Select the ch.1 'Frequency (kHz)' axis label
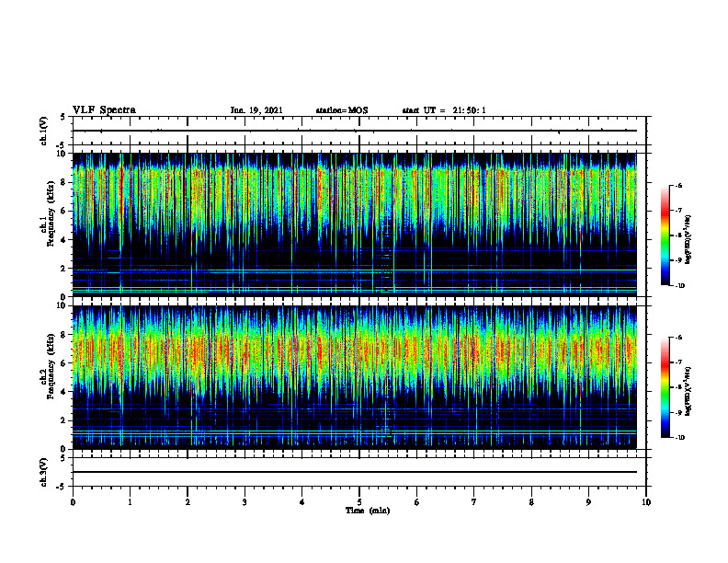 coord(50,213)
